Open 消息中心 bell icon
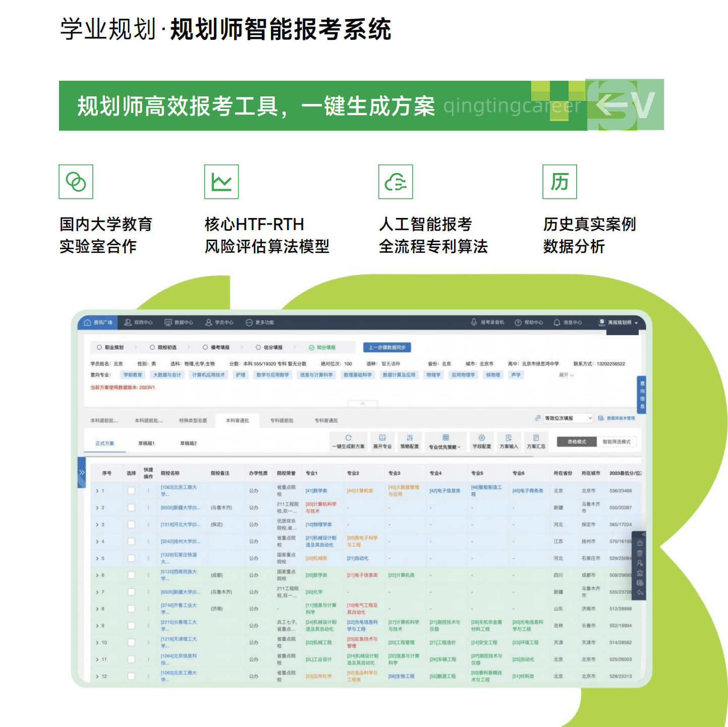Viewport: 728px width, 727px height. 557,322
